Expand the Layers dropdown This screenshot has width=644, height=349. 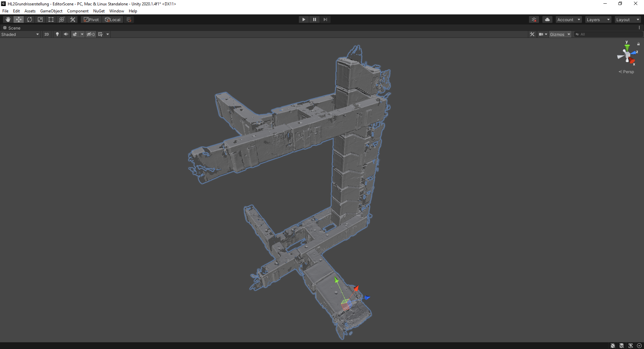pos(598,19)
